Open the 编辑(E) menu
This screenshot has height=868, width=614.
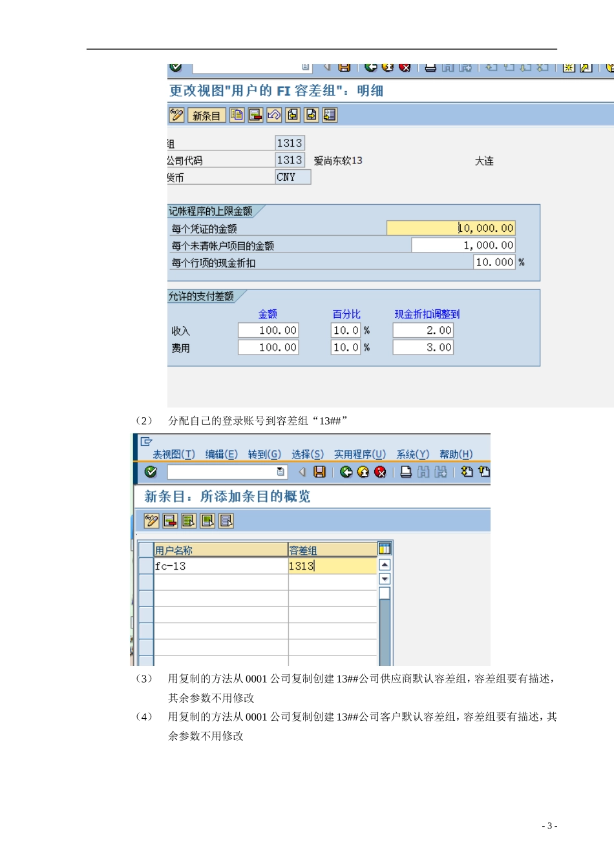222,455
